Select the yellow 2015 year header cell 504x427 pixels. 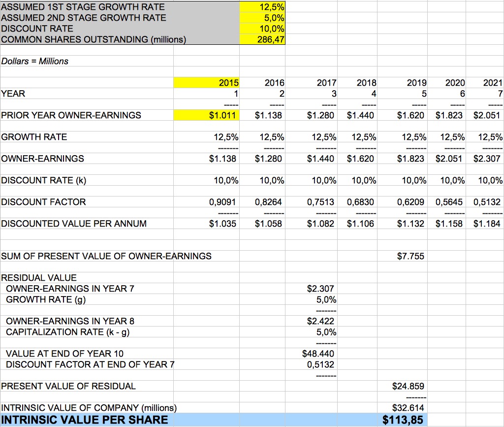point(206,83)
